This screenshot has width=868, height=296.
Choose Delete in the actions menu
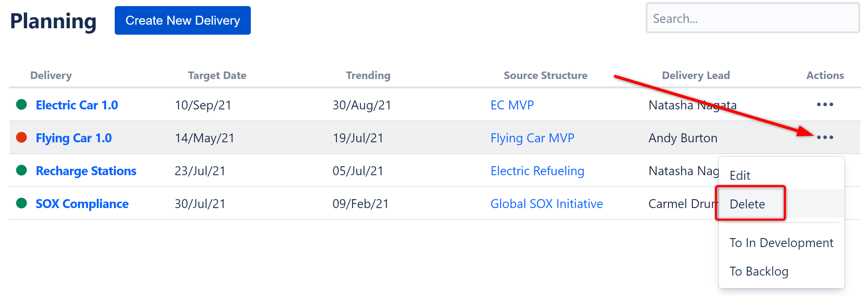(747, 204)
